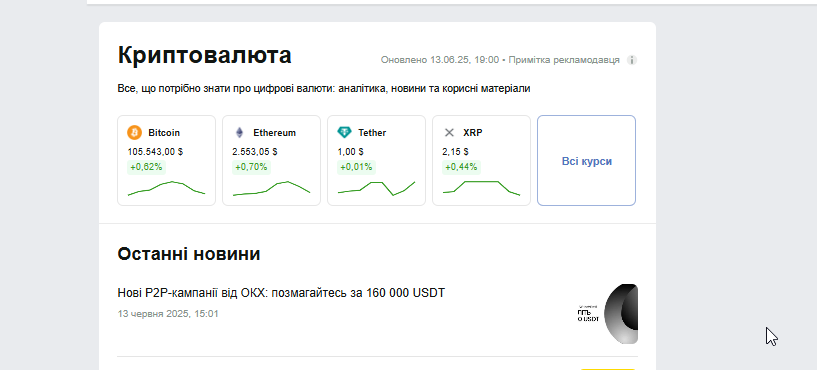Select the Bitcoin 105.543,00 $ price

[x=155, y=152]
